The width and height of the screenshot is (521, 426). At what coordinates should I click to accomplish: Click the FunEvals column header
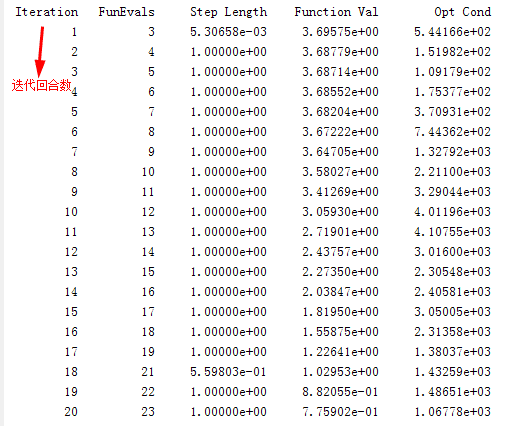[126, 12]
